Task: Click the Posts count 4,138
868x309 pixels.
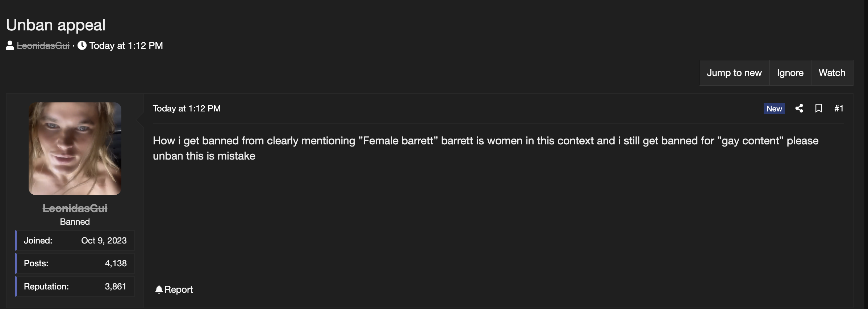Action: point(116,263)
